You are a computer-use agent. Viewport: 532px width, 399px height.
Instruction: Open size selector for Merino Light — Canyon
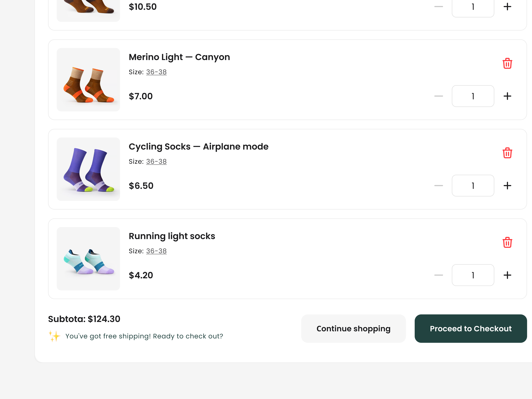(x=156, y=72)
